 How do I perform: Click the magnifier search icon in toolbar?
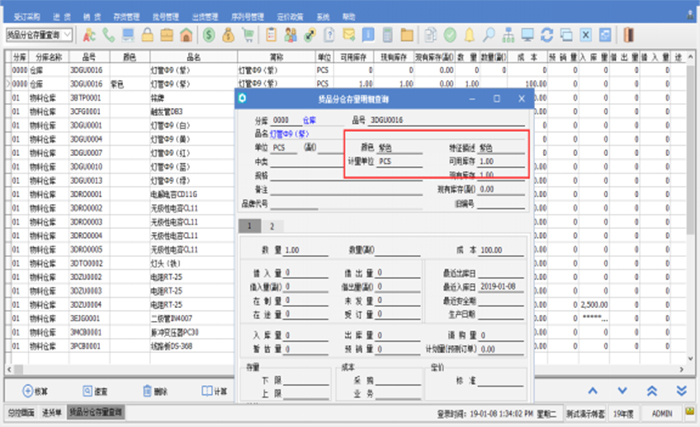pyautogui.click(x=489, y=35)
